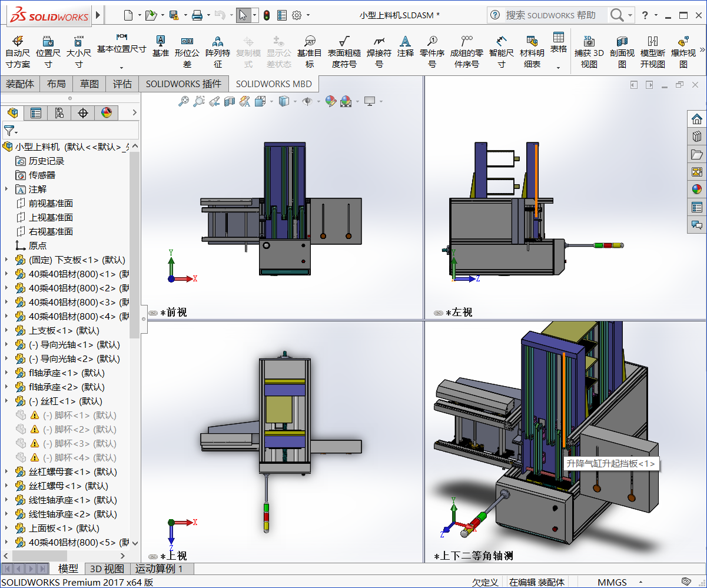Screen dimensions: 707x588
Task: Select the Balloon (零件序号) tool
Action: tap(432, 51)
